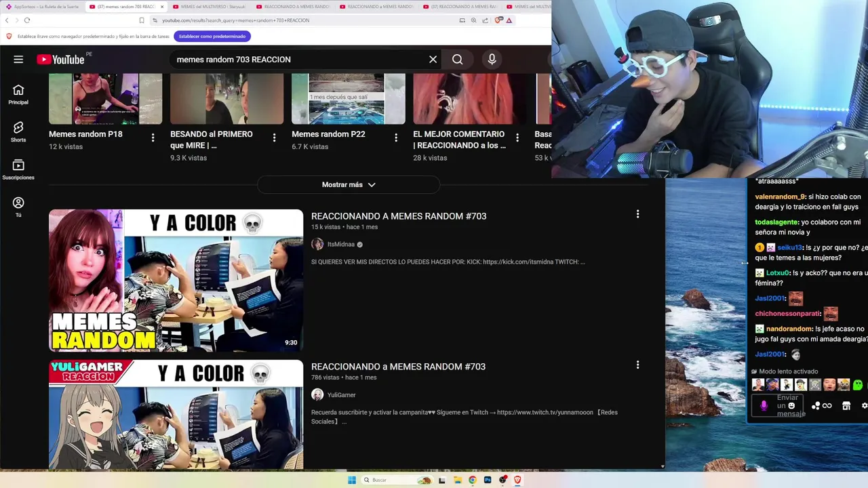
Task: Click YuliGamer REACCION video thumbnail
Action: (x=176, y=414)
